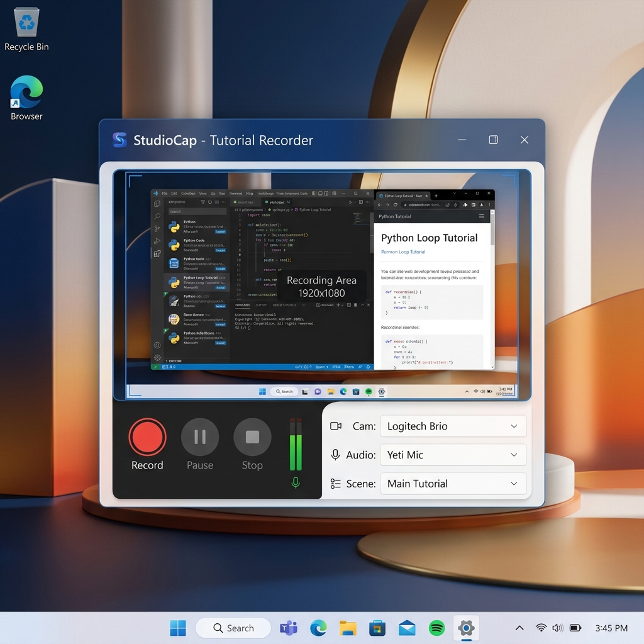Click the Python Loop Tutorial heading in preview's page

[429, 238]
